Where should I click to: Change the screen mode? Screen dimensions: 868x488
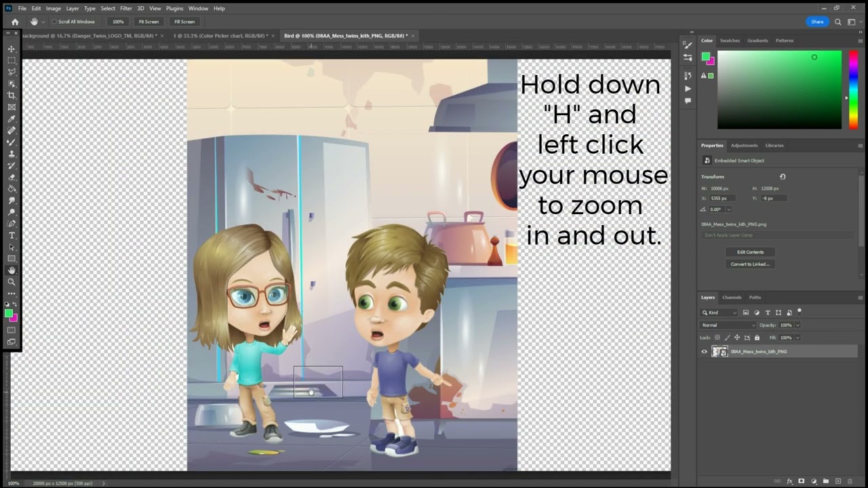(x=12, y=342)
